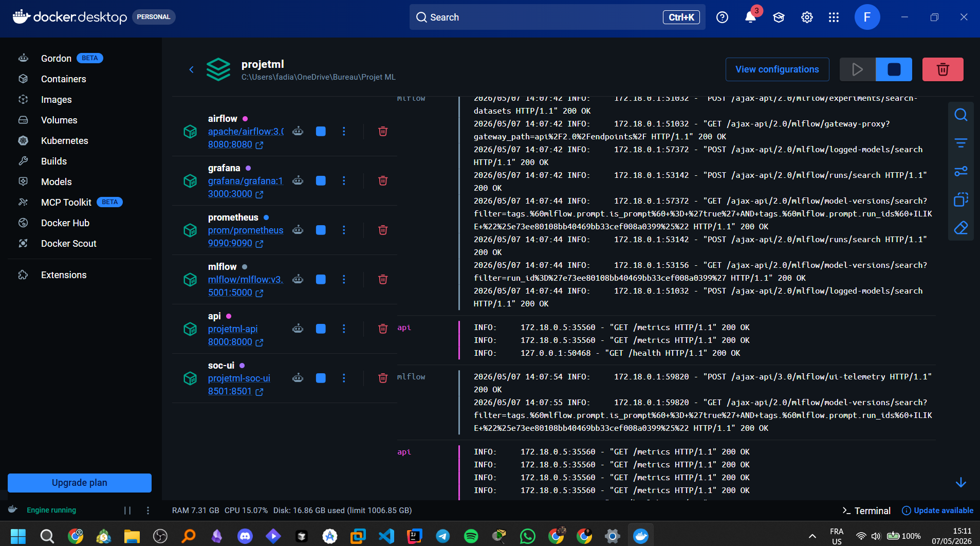The height and width of the screenshot is (546, 980).
Task: Delete the projetml compose stack
Action: [942, 69]
